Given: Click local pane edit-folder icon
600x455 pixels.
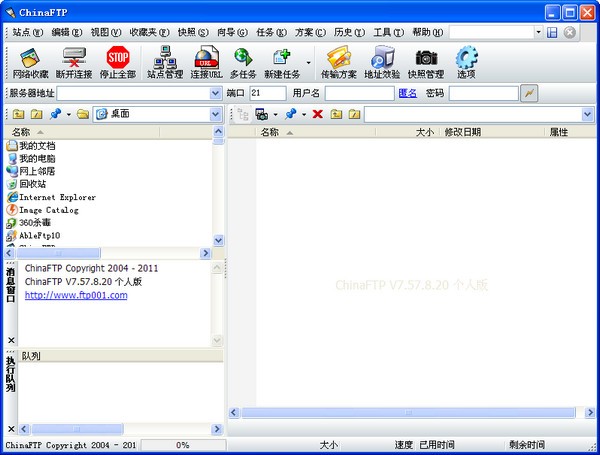Looking at the screenshot, I should 36,114.
